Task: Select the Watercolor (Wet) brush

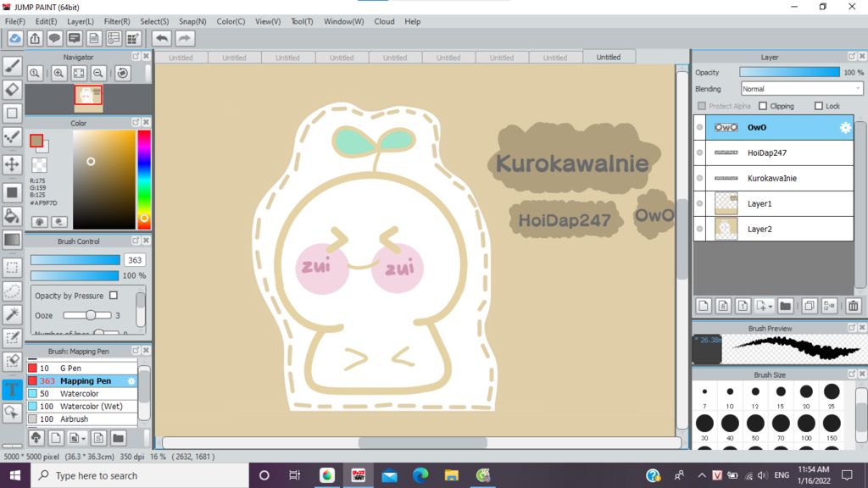Action: (x=82, y=406)
